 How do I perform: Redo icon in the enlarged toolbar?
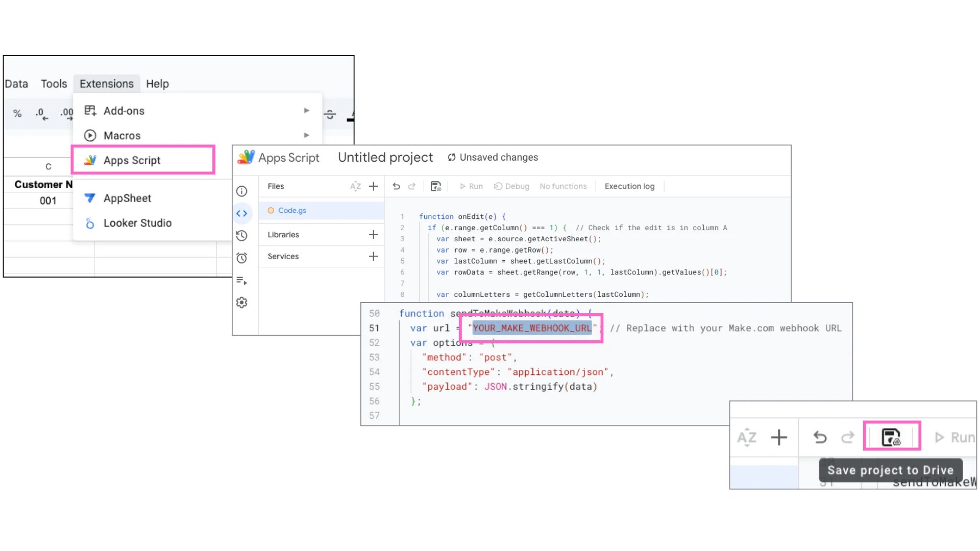[847, 437]
